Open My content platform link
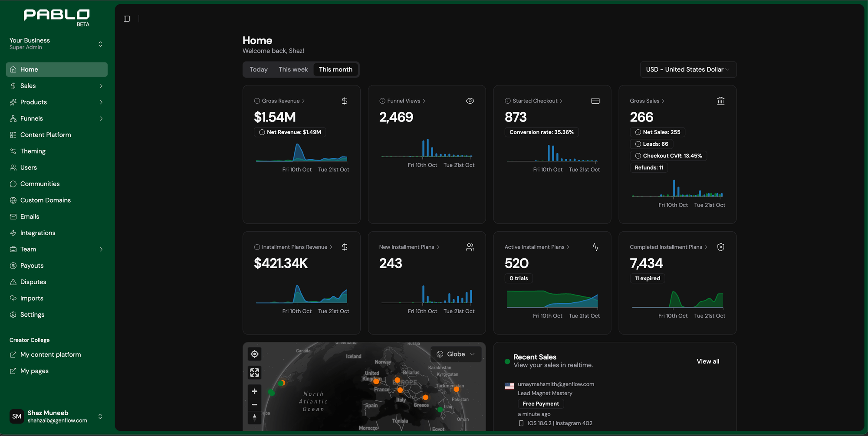The width and height of the screenshot is (868, 436). point(50,355)
